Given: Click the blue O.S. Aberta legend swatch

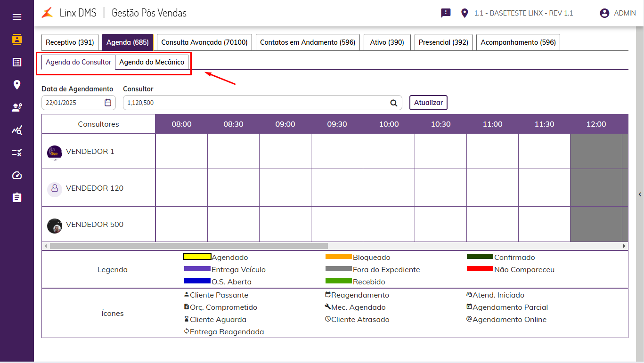Looking at the screenshot, I should tap(197, 281).
